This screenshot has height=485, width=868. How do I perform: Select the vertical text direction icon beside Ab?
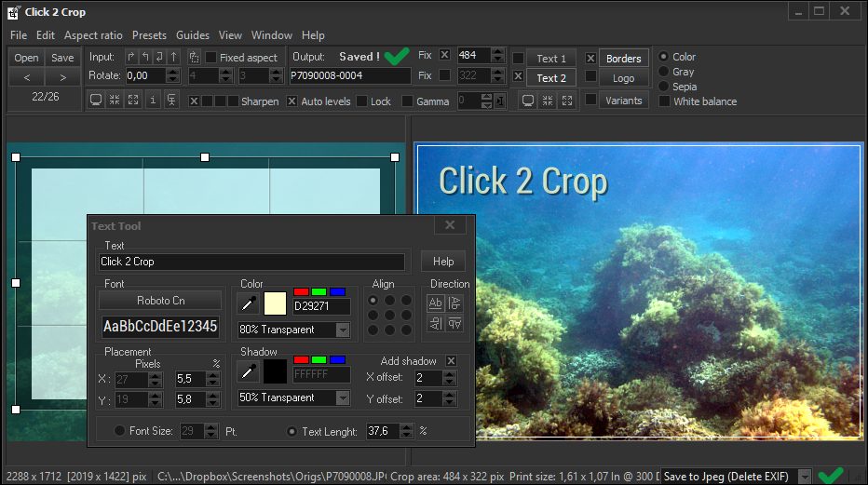[454, 303]
